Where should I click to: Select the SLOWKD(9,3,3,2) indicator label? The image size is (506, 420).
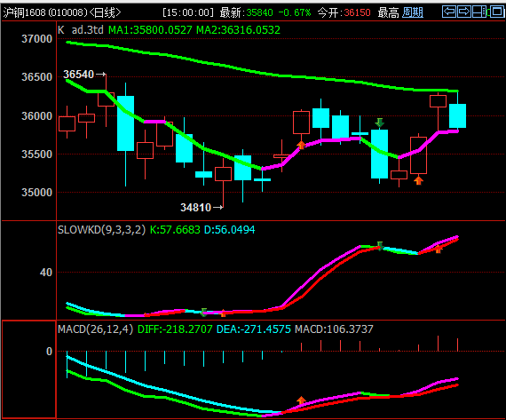(x=102, y=229)
